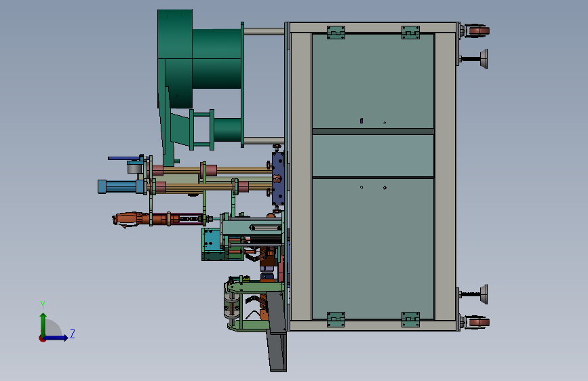Click the blue Z axis arrow of triad
This screenshot has height=381, width=588.
point(56,338)
